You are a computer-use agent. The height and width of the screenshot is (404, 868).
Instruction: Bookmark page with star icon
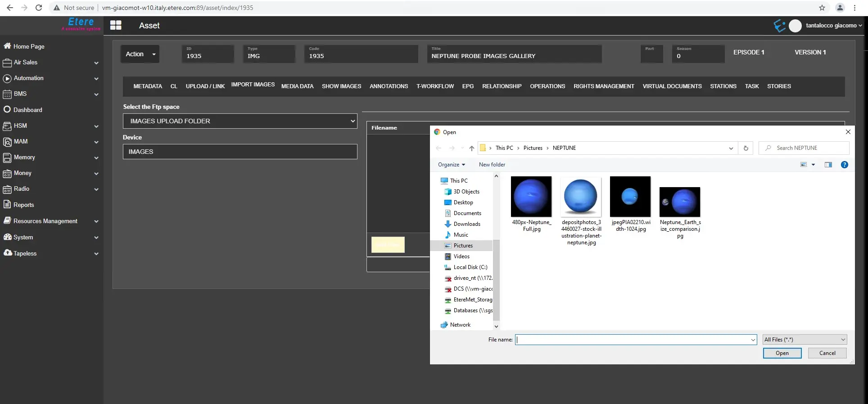click(x=822, y=8)
